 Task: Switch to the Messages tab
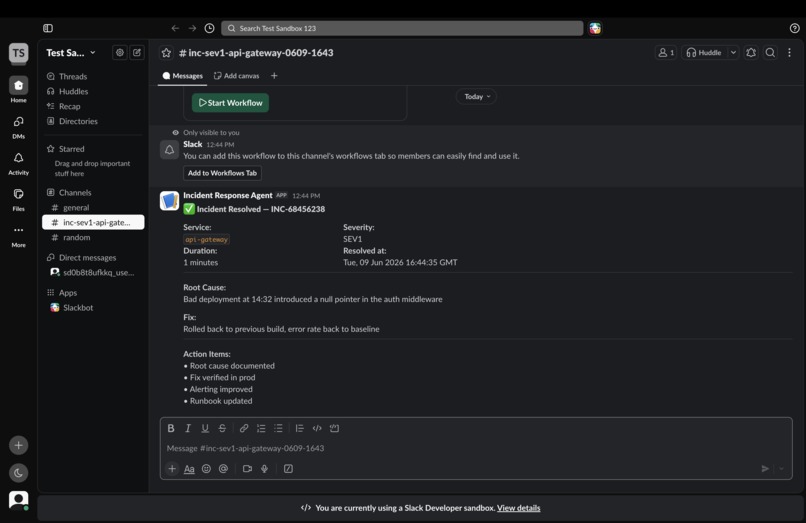pos(182,76)
